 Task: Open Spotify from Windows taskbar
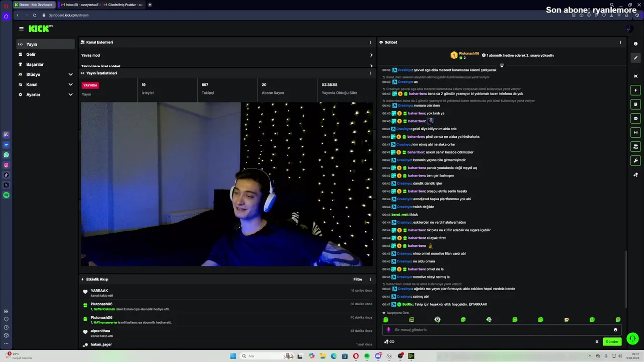(367, 356)
